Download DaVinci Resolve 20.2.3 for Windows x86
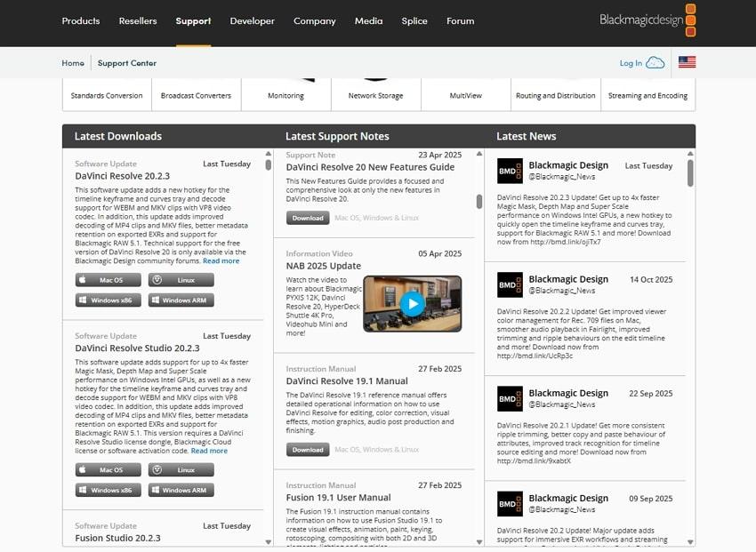This screenshot has height=552, width=756. tap(108, 300)
